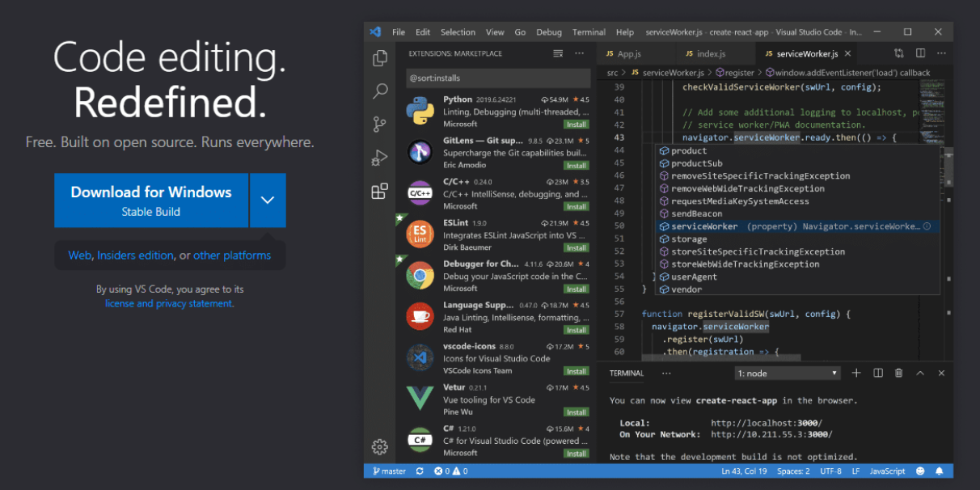
Task: Open the File menu
Action: pos(399,32)
